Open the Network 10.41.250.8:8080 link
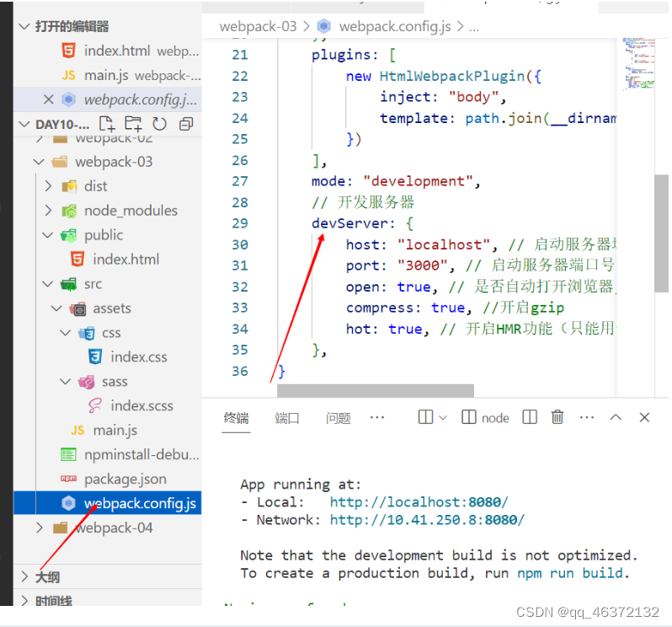 (x=427, y=520)
